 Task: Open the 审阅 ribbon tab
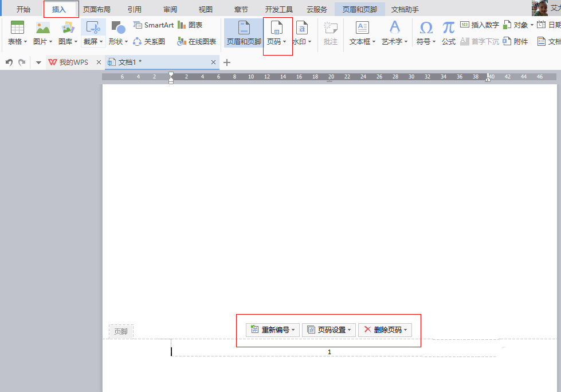pyautogui.click(x=170, y=9)
